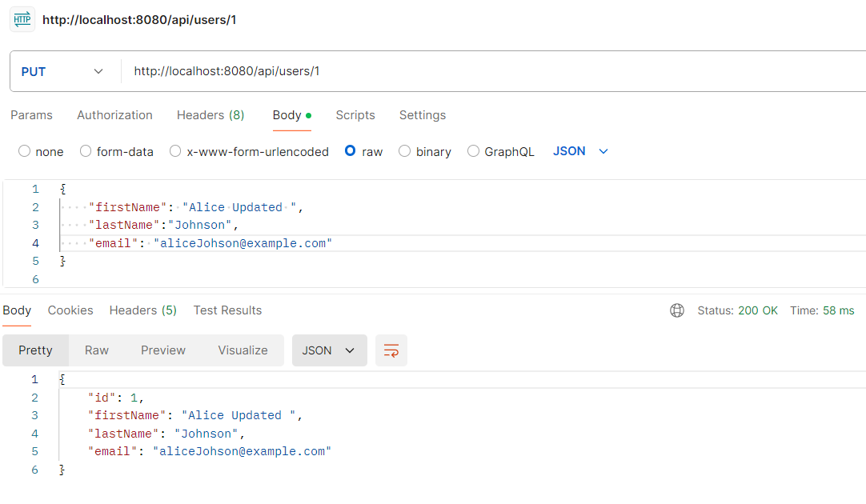This screenshot has width=866, height=504.
Task: Select the none body radio button
Action: point(25,151)
